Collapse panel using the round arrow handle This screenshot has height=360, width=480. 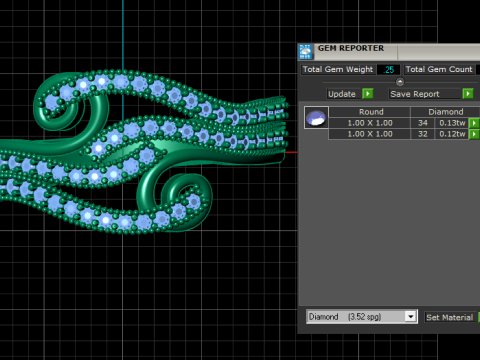coord(400,82)
